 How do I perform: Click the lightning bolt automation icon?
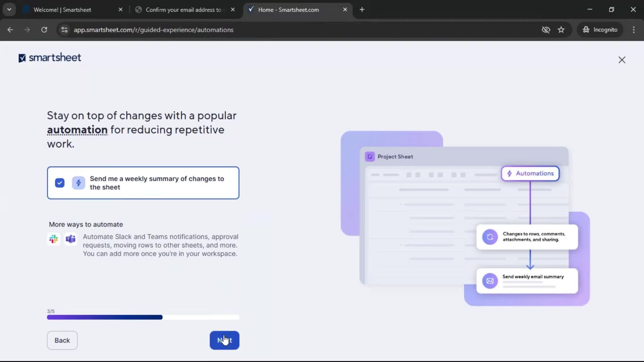click(x=78, y=183)
